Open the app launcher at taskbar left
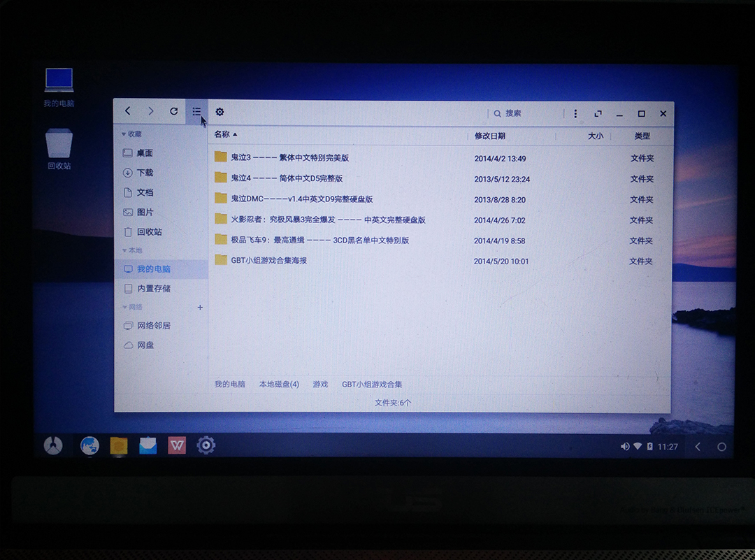Viewport: 755px width, 560px height. pyautogui.click(x=52, y=445)
